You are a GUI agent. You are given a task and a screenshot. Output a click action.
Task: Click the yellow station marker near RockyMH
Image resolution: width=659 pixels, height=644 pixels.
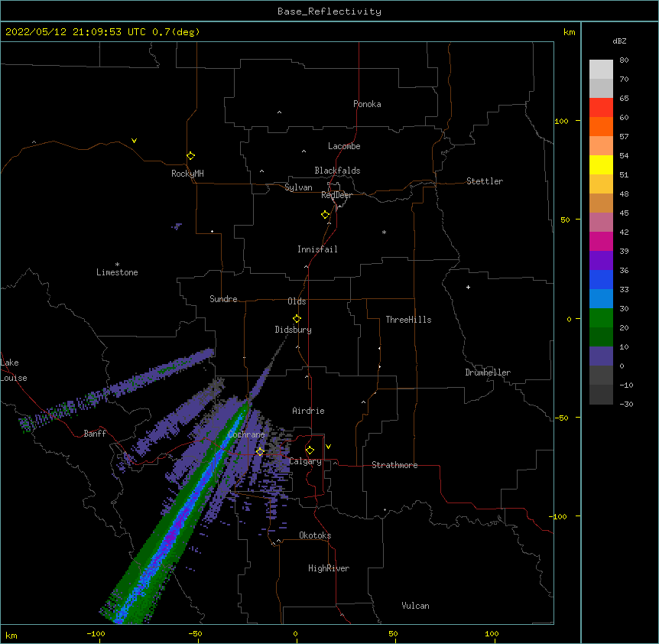(190, 156)
